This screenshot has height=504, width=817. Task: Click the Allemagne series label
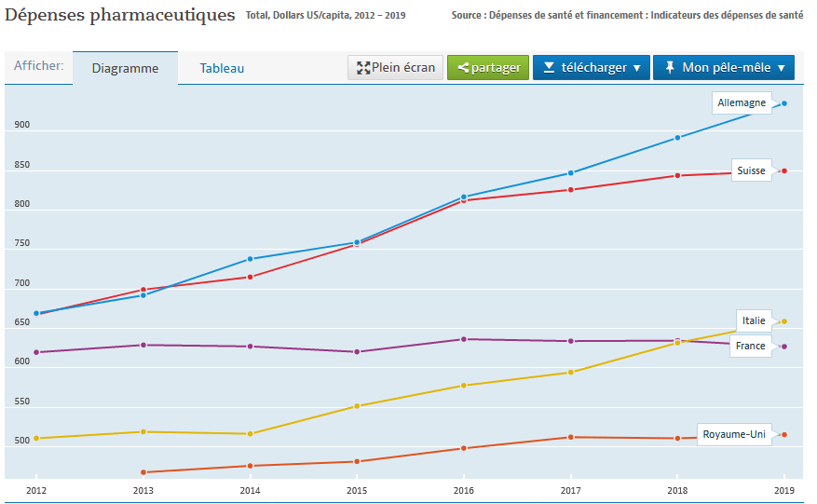742,102
